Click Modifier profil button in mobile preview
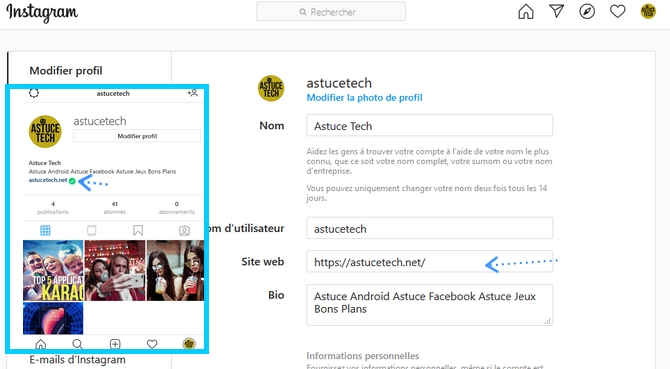Viewport: 670px width, 369px height. (x=137, y=136)
